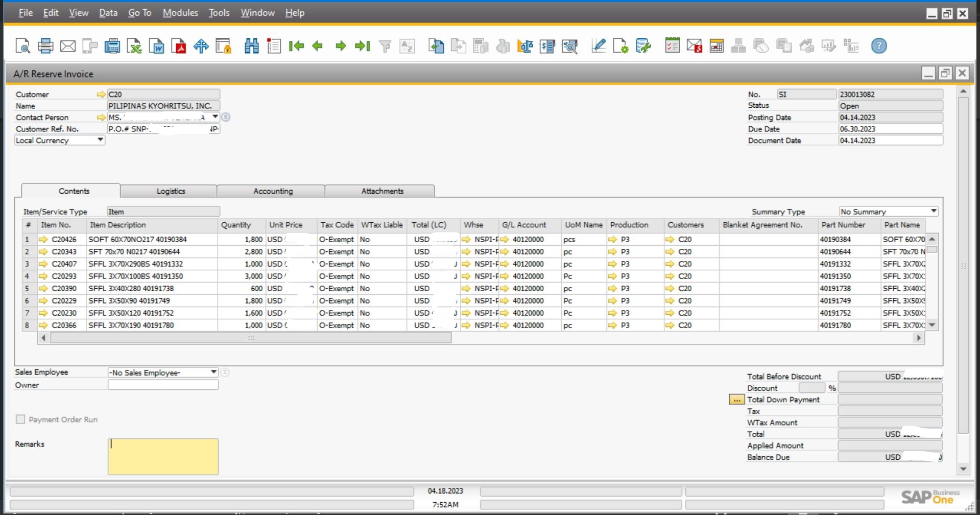Click the Owner input field
This screenshot has width=980, height=515.
pyautogui.click(x=163, y=385)
